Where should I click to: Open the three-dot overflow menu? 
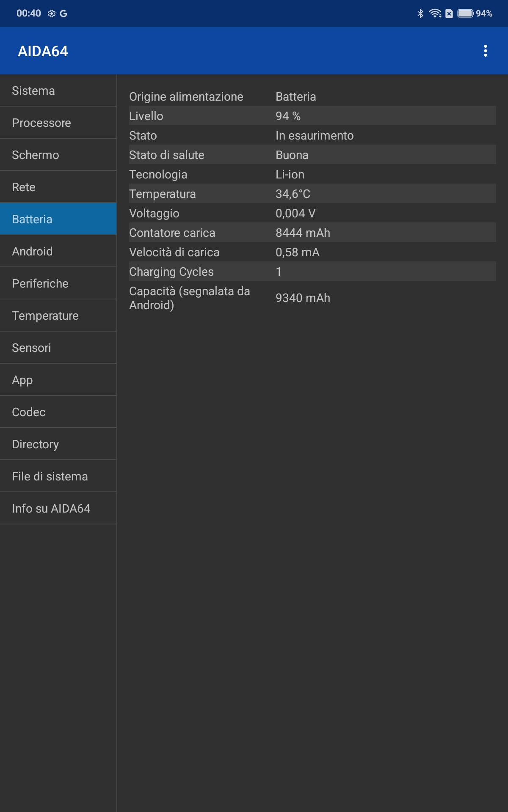pos(486,51)
